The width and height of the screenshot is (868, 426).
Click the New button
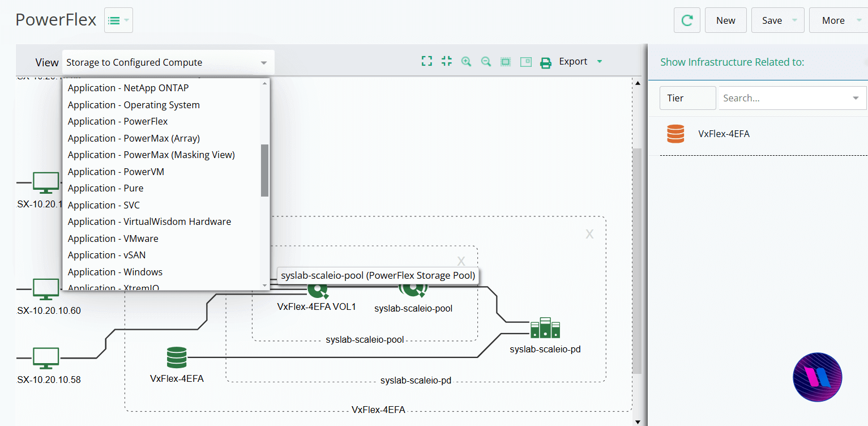(726, 20)
